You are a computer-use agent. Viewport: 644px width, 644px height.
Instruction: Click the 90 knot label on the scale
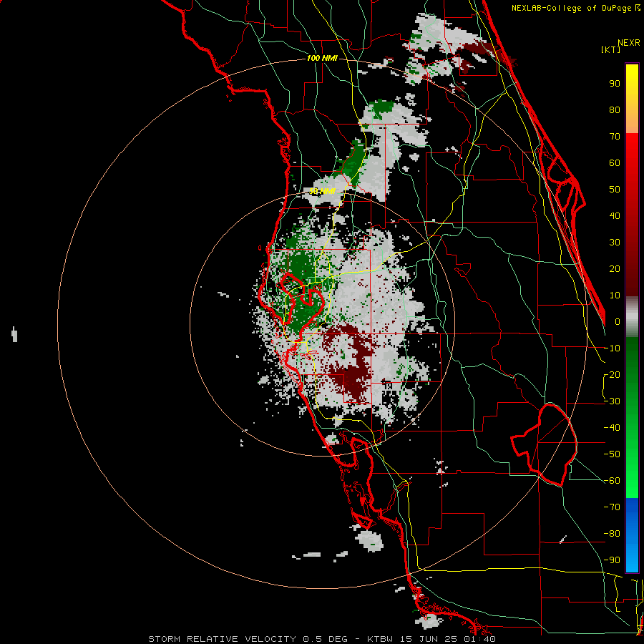coord(615,84)
